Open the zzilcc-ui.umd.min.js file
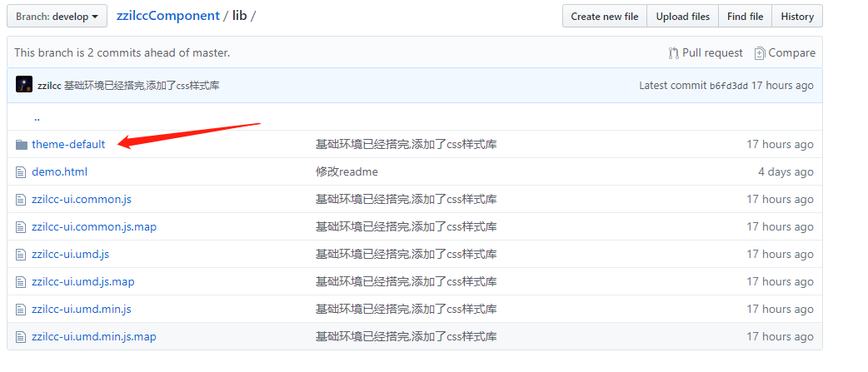Viewport: 868px width, 372px height. pyautogui.click(x=82, y=310)
